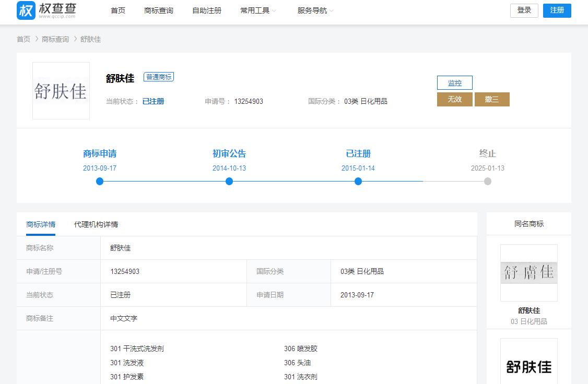Open the 首页 menu item
The image size is (588, 384).
pyautogui.click(x=117, y=10)
